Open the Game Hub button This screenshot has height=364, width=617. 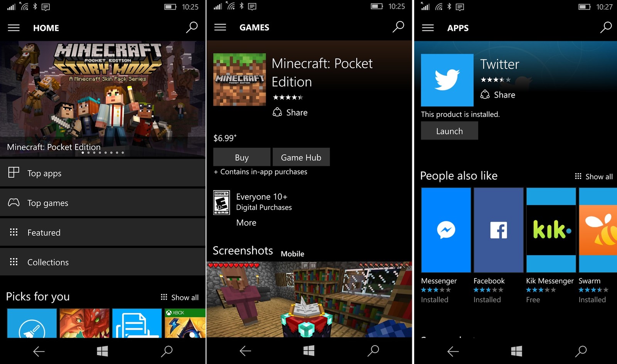click(x=301, y=157)
